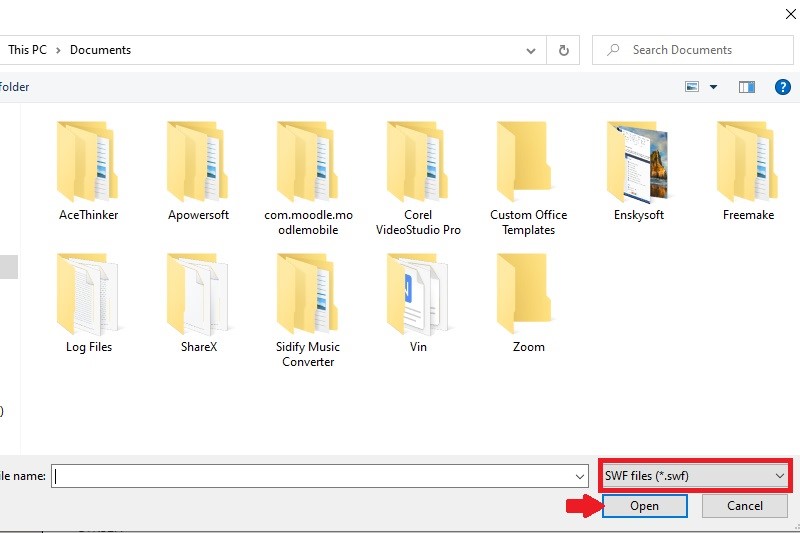Select the com.moodle.moodlemobile folder icon

[308, 161]
